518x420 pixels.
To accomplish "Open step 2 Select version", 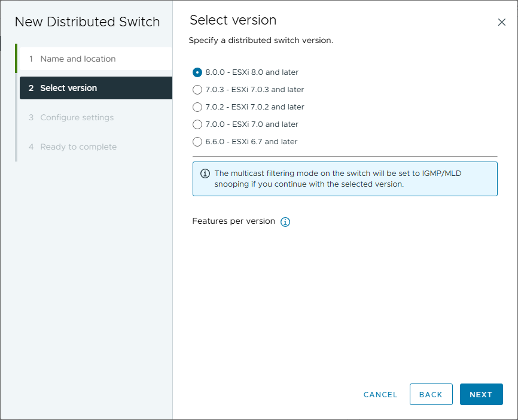I will tap(68, 88).
